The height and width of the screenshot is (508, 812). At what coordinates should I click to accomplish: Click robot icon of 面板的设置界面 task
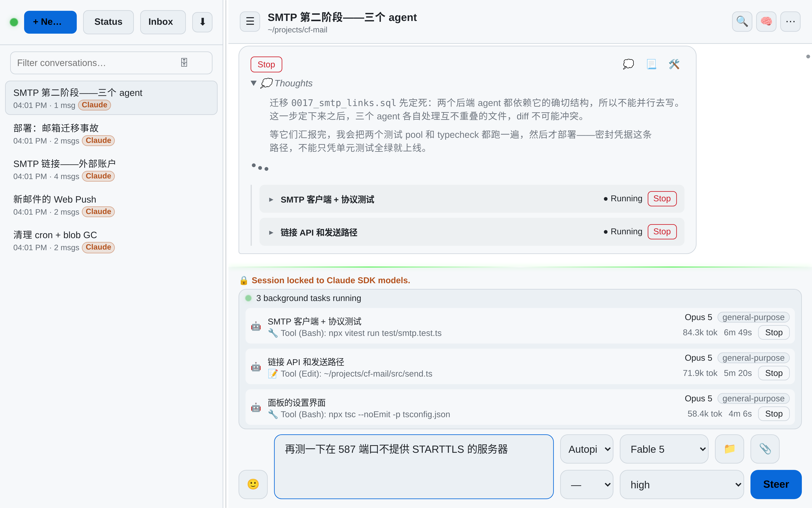(256, 407)
